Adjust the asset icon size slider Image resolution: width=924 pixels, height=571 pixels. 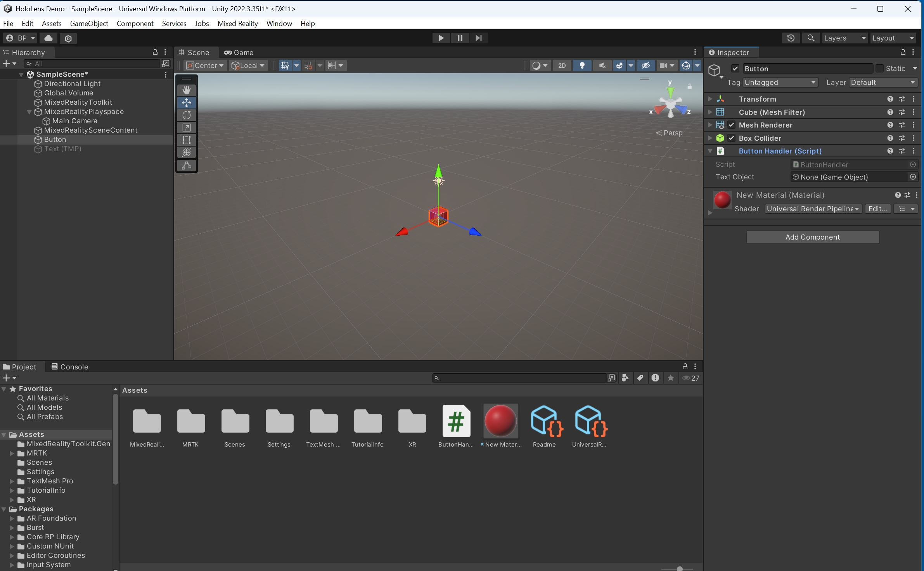tap(679, 569)
